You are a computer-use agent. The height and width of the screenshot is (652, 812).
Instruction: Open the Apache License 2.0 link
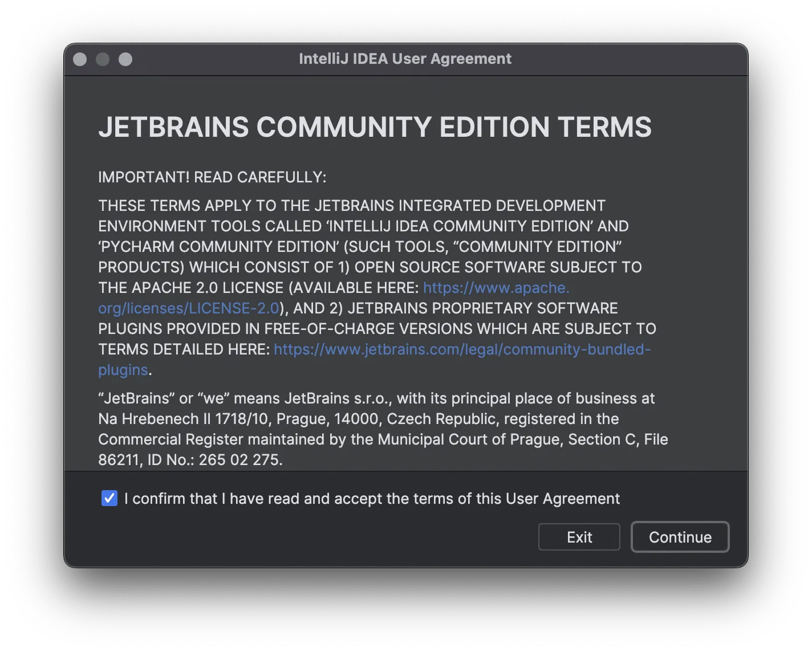pos(496,288)
